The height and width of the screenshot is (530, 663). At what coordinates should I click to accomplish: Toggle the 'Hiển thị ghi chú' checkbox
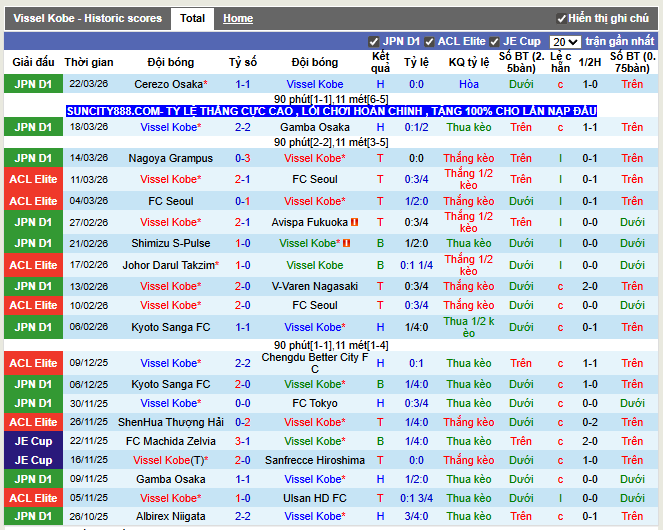tap(560, 18)
